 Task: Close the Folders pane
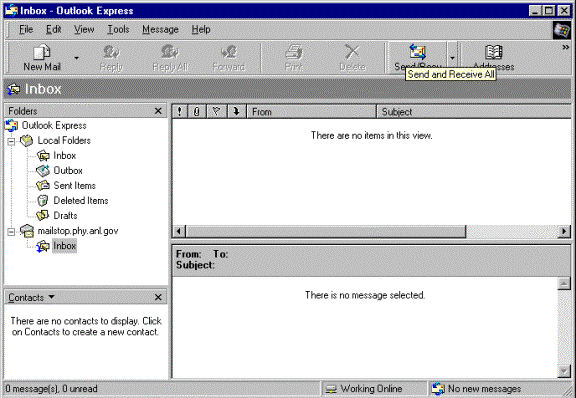click(158, 111)
